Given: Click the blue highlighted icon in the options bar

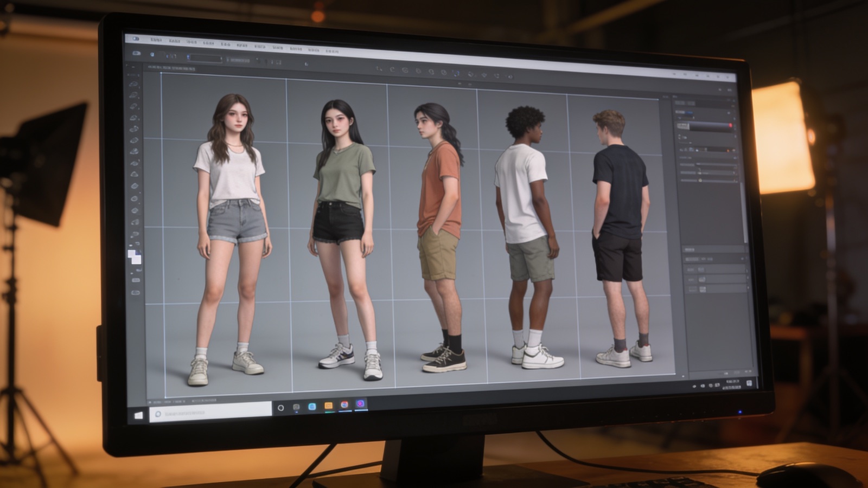Looking at the screenshot, I should tap(456, 73).
